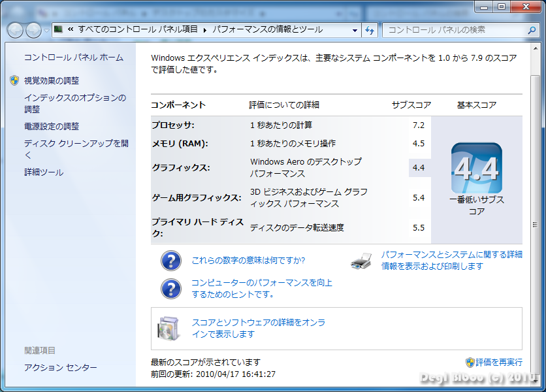The height and width of the screenshot is (392, 546).
Task: Select すべてのコントロール パネル項目 breadcrumb
Action: 138,29
